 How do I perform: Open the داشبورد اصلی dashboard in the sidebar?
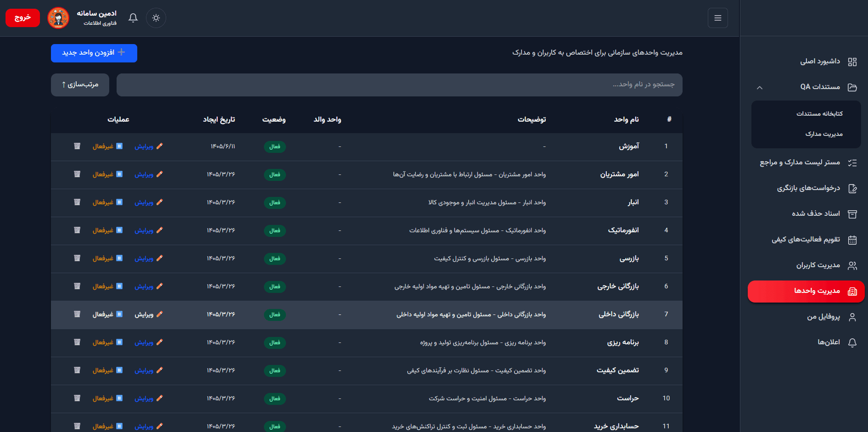(804, 62)
